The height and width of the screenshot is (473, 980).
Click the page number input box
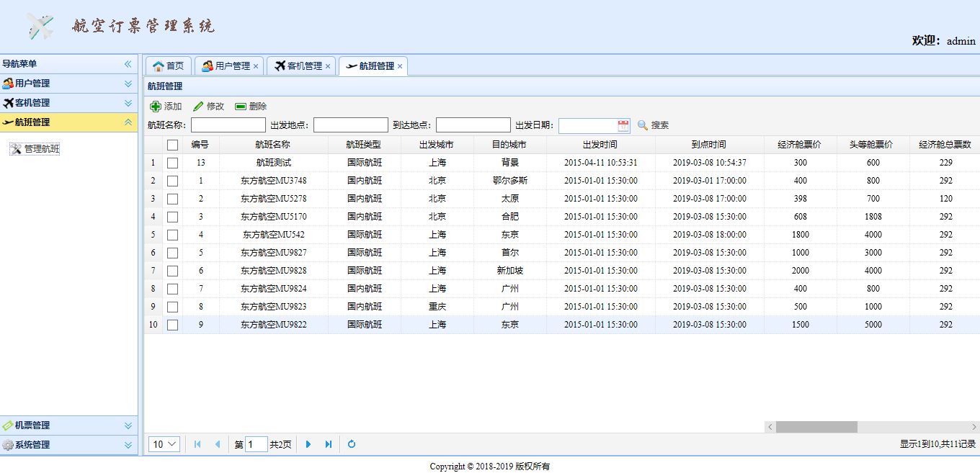257,444
